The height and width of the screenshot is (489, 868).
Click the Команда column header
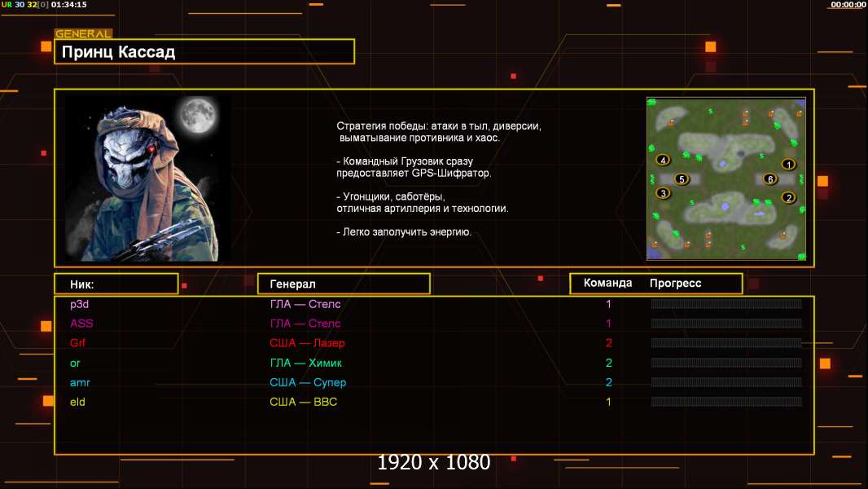pyautogui.click(x=607, y=283)
